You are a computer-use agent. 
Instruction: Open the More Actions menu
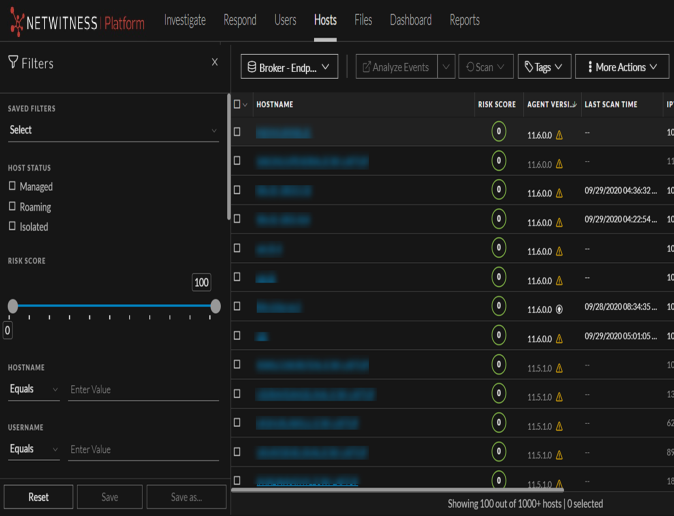(x=622, y=67)
